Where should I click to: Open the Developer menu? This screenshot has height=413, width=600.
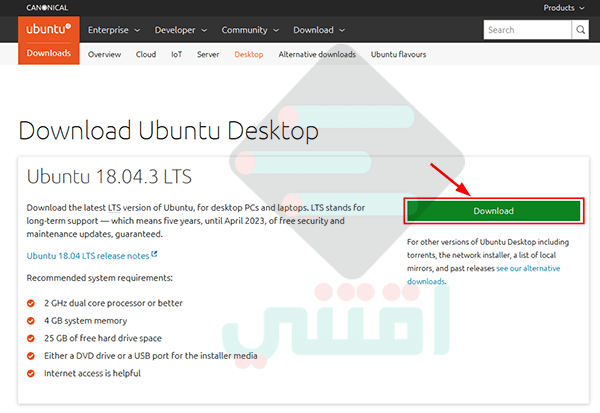coord(181,30)
